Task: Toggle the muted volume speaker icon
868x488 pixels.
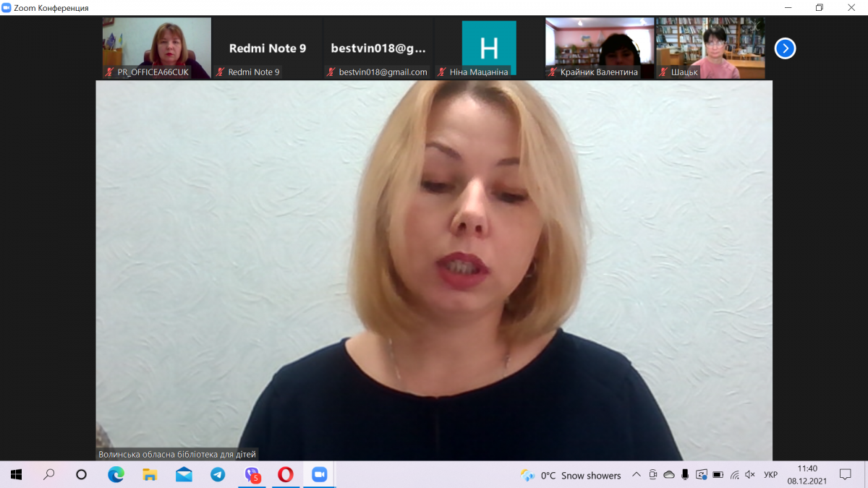Action: [x=752, y=475]
